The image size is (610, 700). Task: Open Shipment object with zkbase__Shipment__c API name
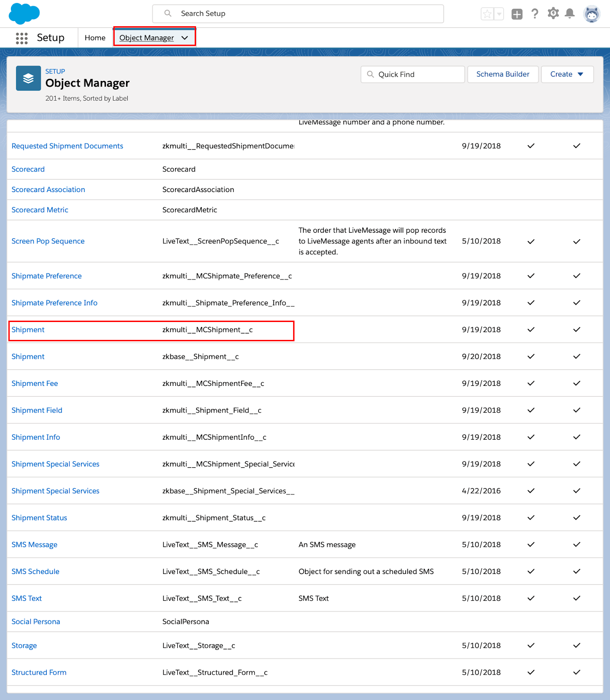[x=28, y=357]
